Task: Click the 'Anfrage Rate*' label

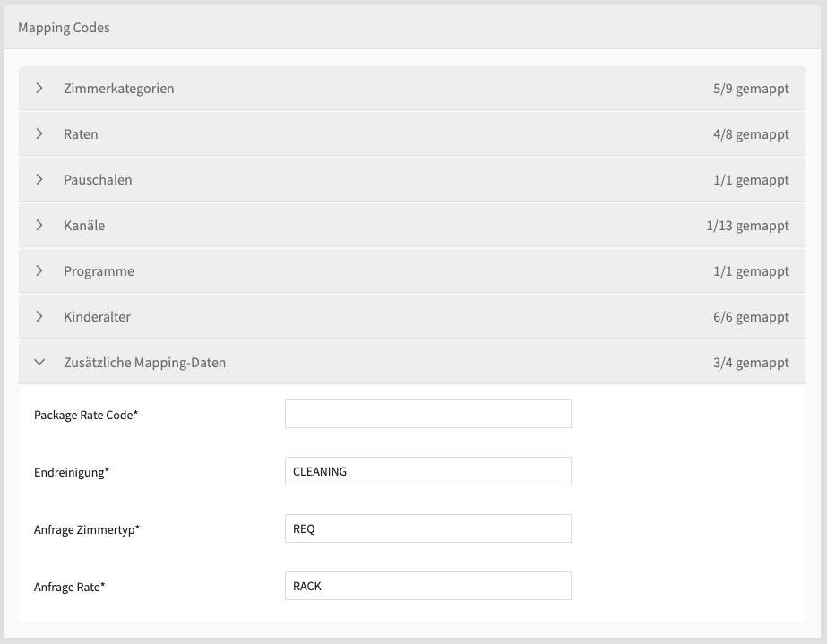Action: 70,587
